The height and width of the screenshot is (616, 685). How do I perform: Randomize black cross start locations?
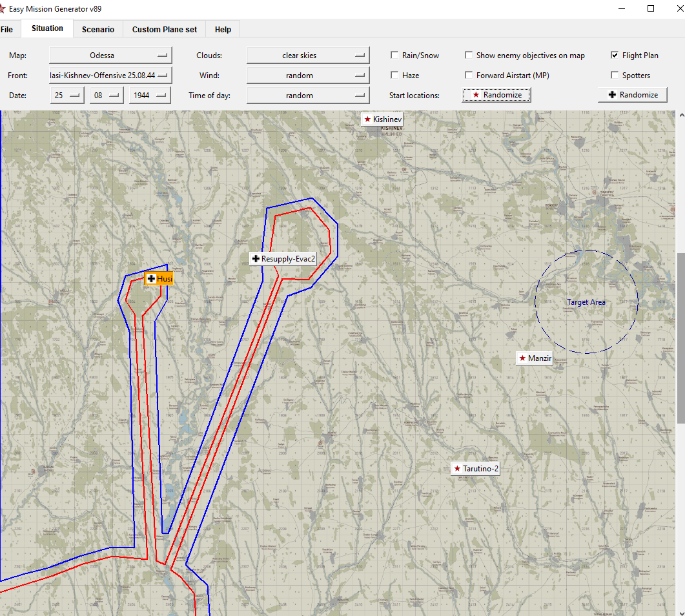(632, 95)
